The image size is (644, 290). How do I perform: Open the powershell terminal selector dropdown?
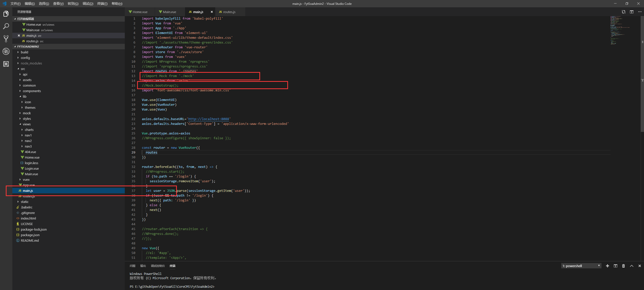pyautogui.click(x=581, y=266)
